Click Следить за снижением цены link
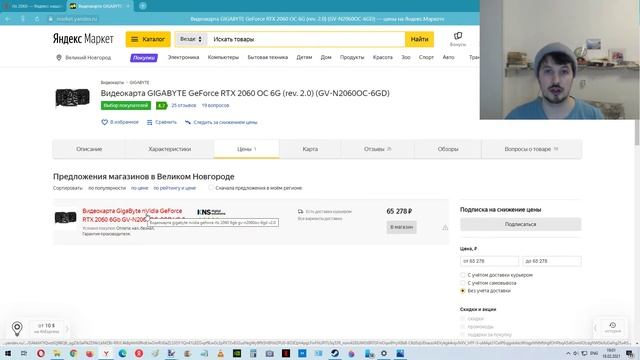 225,122
